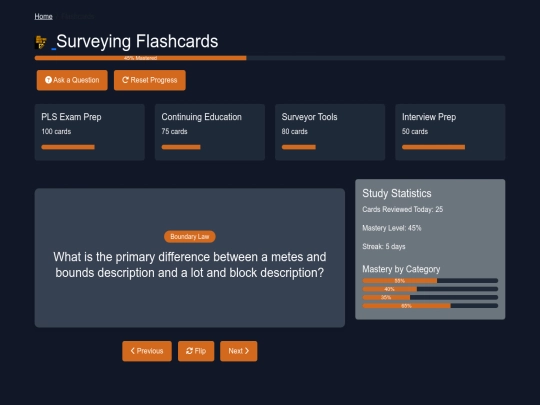
Task: Open the PLS Exam Prep deck card
Action: (90, 132)
